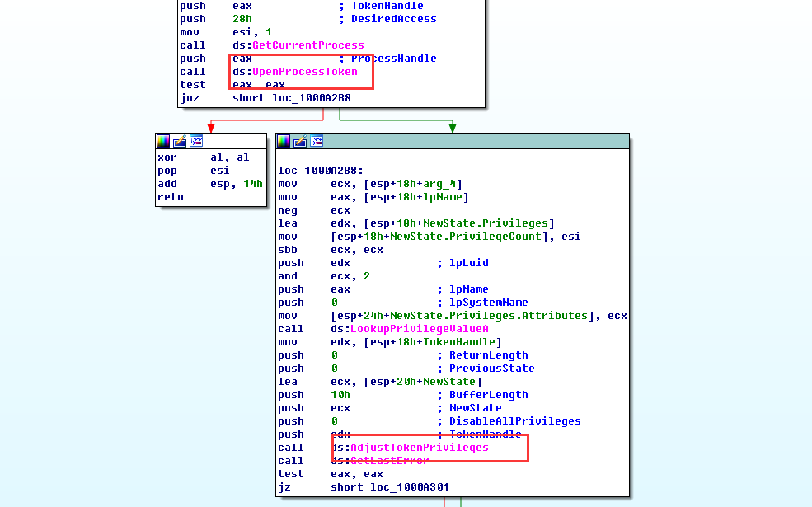
Task: Select the 'add esp, 14h' instruction
Action: [x=209, y=184]
